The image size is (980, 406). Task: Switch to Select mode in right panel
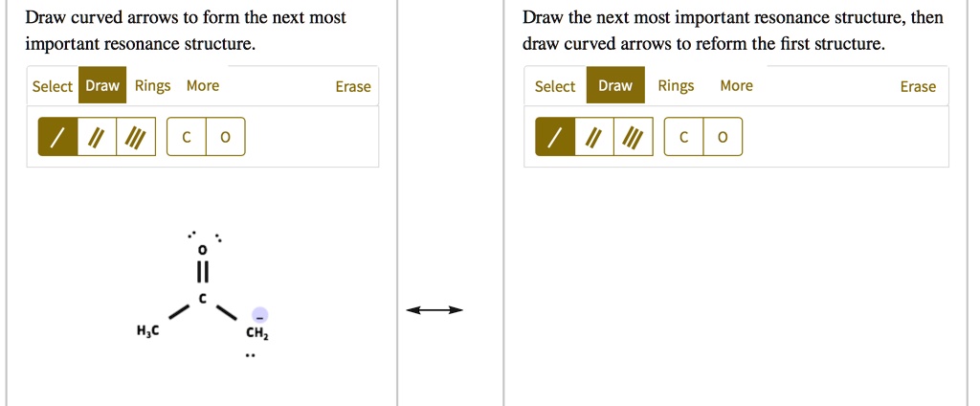554,86
